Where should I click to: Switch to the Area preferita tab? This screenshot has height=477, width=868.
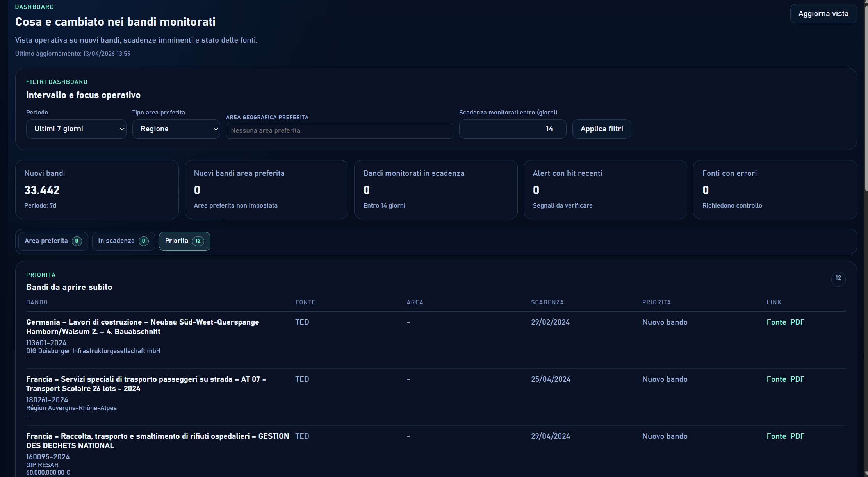click(x=53, y=241)
